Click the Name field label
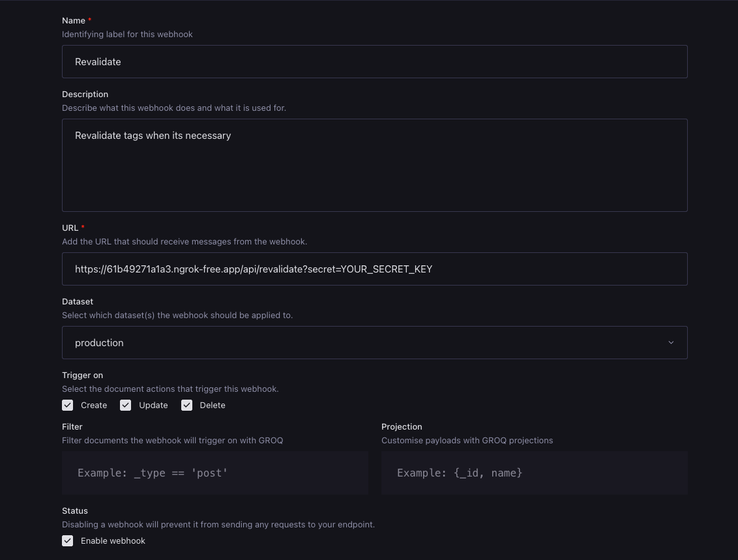738x560 pixels. [x=74, y=20]
